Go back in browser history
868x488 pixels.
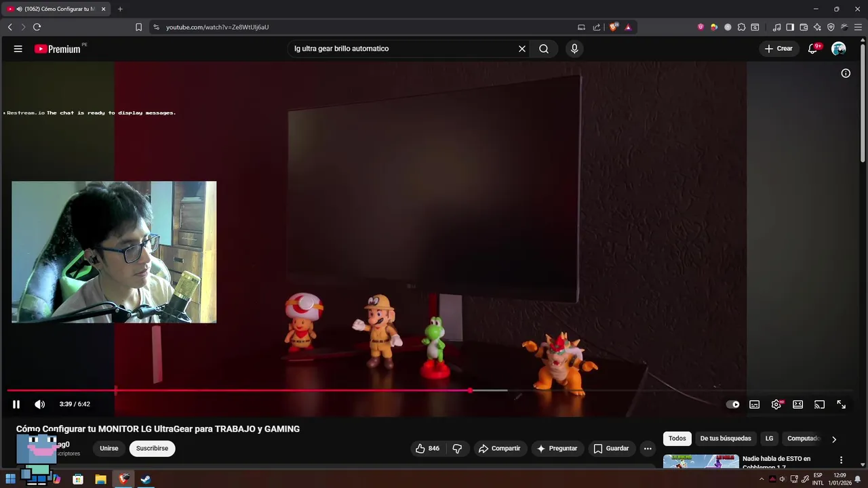(x=10, y=27)
